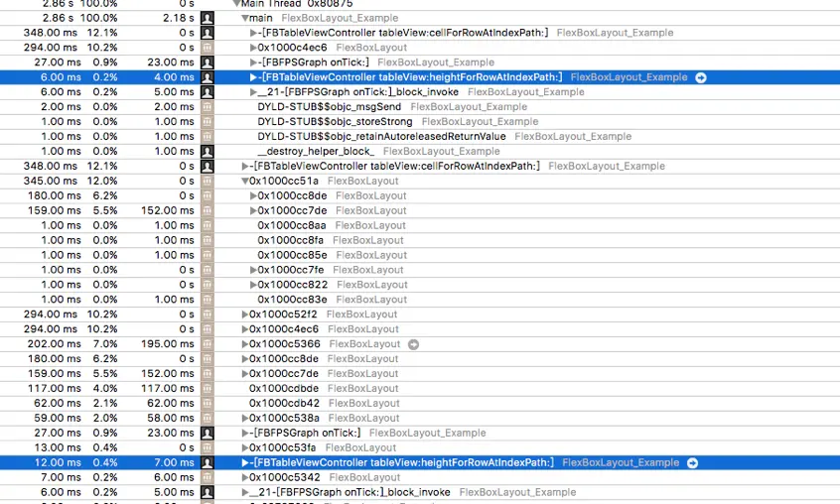Click library icon on 0x1000c52f2 row

click(x=208, y=315)
